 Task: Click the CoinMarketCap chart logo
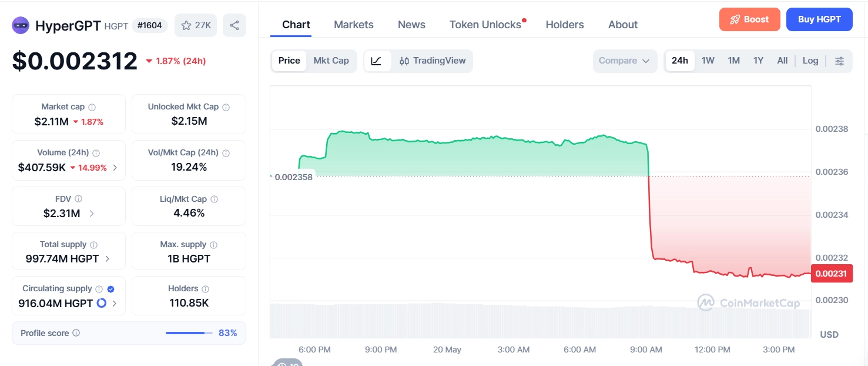[748, 303]
